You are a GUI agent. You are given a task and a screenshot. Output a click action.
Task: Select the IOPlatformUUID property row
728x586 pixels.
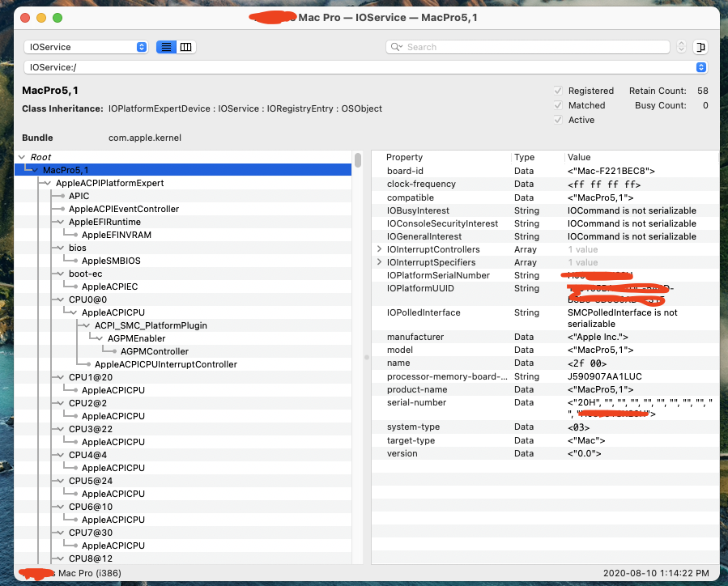[x=546, y=294]
